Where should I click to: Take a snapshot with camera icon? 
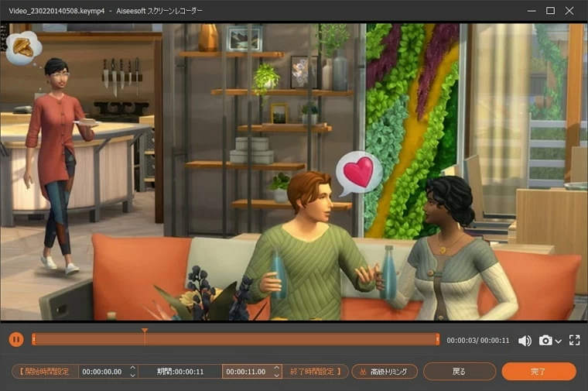tap(545, 341)
